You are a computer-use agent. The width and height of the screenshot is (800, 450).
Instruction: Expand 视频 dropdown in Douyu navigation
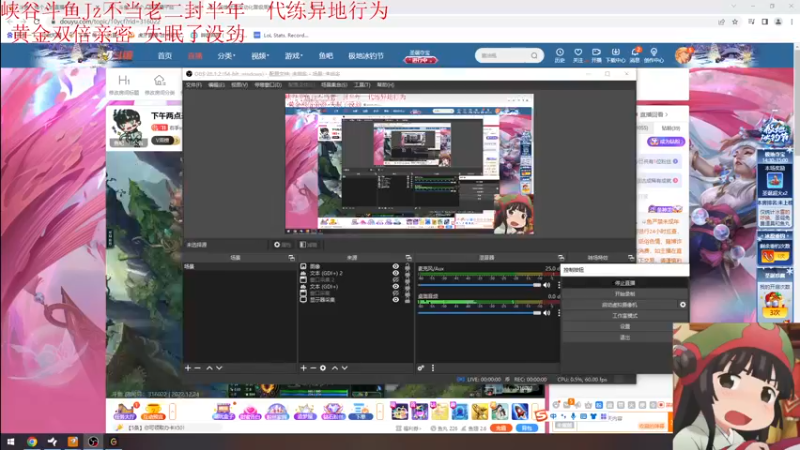click(x=260, y=56)
